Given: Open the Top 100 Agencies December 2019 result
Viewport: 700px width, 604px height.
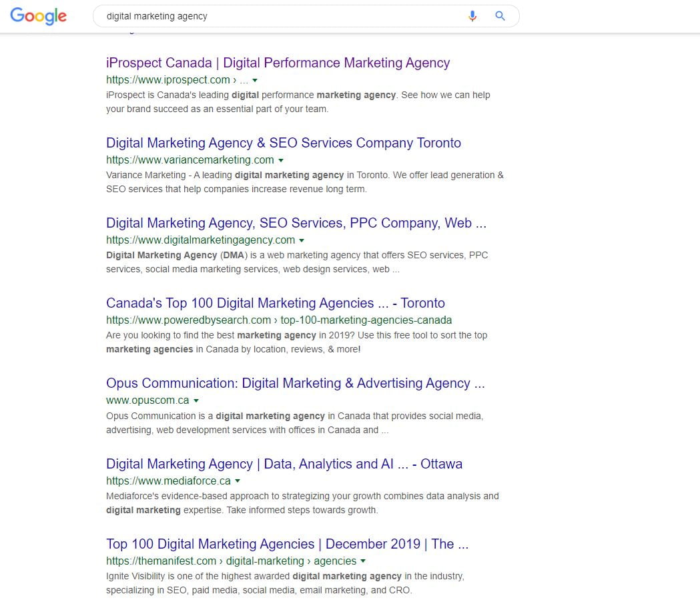Looking at the screenshot, I should (287, 544).
